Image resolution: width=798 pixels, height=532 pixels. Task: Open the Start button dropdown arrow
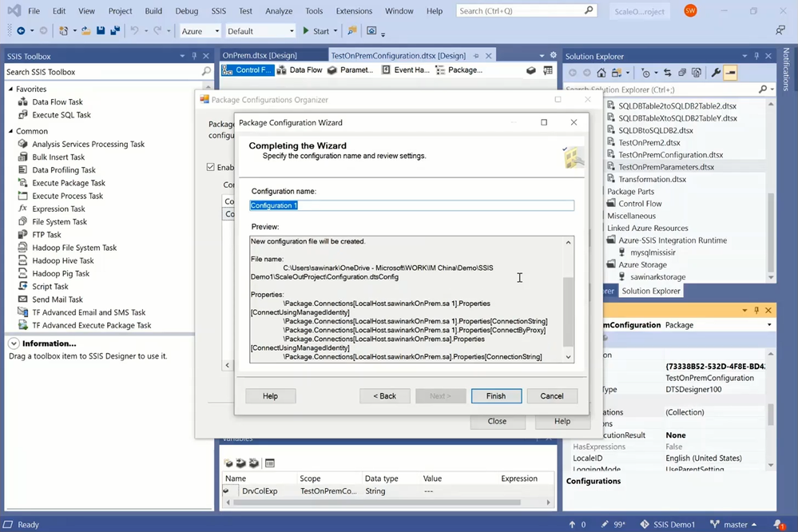pyautogui.click(x=335, y=31)
